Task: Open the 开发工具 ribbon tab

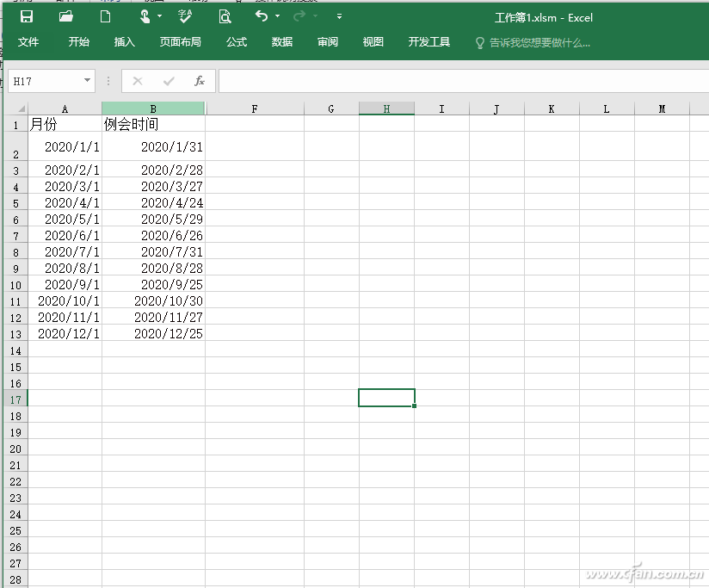Action: click(x=429, y=42)
